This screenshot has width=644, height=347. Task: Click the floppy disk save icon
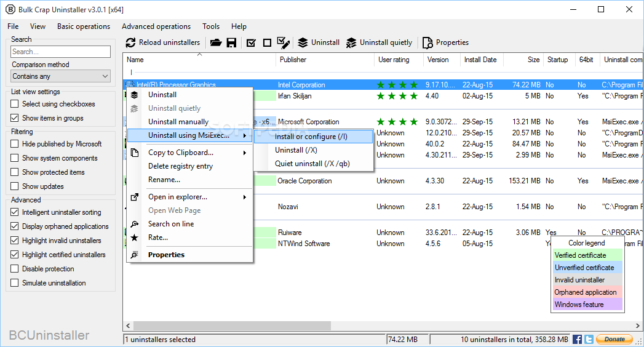pos(232,42)
